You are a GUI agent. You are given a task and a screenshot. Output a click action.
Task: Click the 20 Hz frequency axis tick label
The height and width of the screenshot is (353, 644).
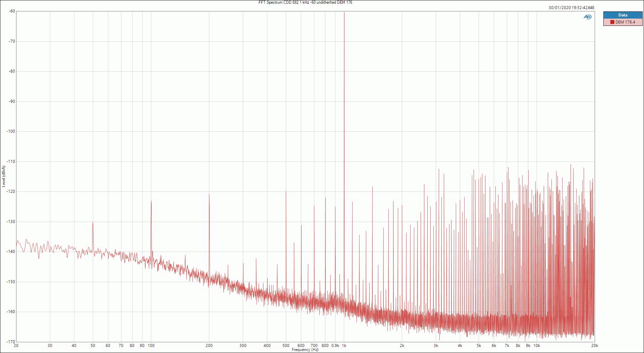(16, 346)
